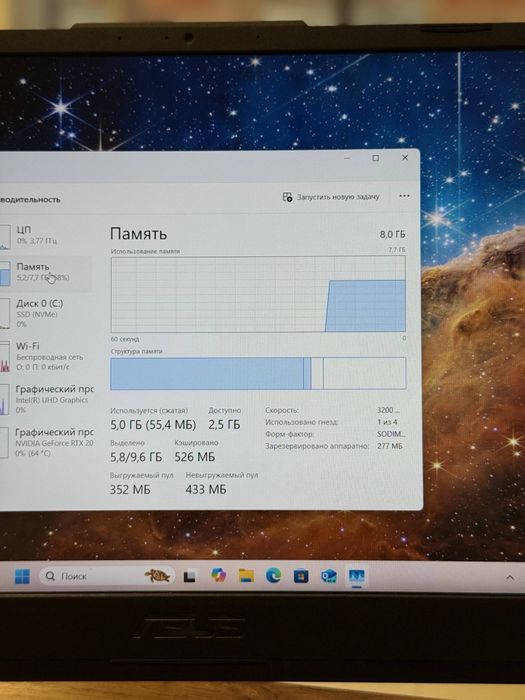Click the memory usage graph
Screen dimensions: 525x700
pyautogui.click(x=258, y=294)
